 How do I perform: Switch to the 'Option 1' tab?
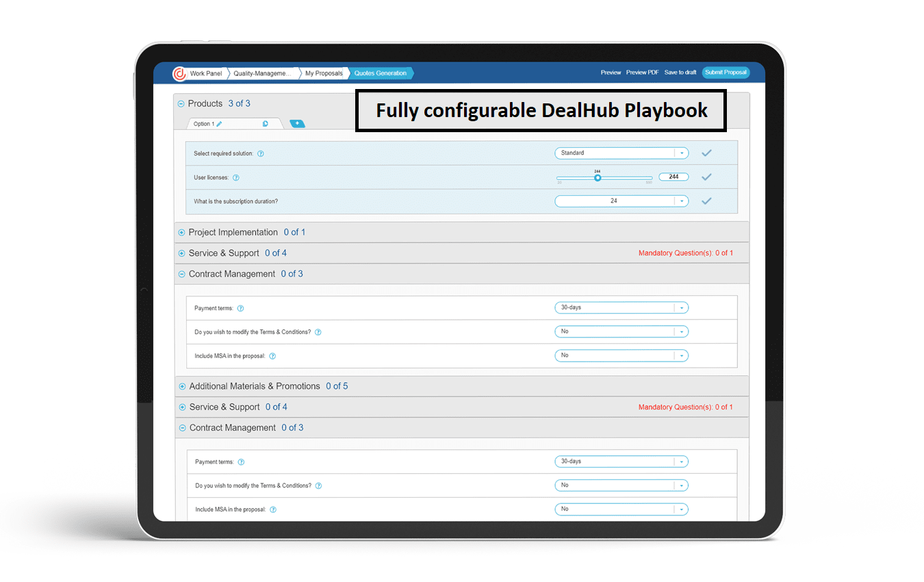point(205,123)
